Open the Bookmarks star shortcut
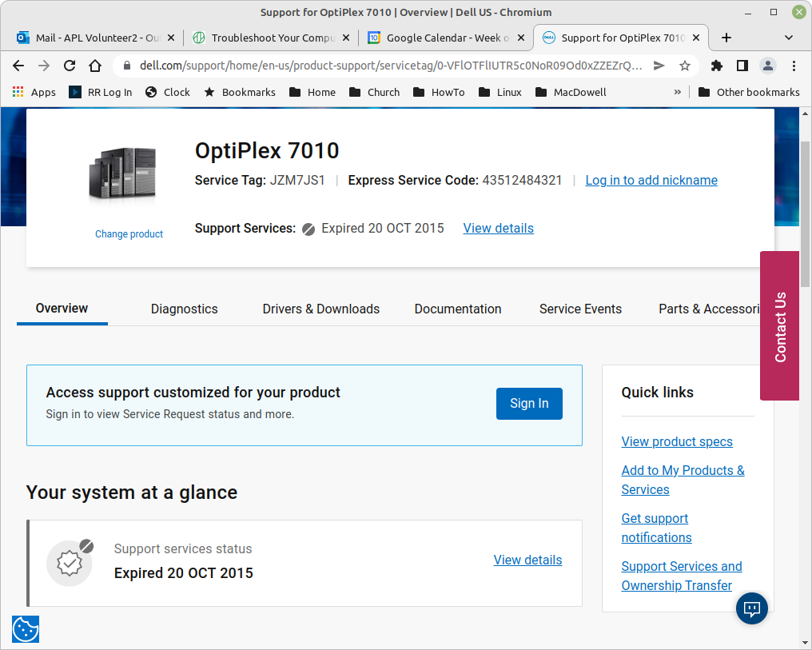The width and height of the screenshot is (812, 650). click(x=240, y=92)
